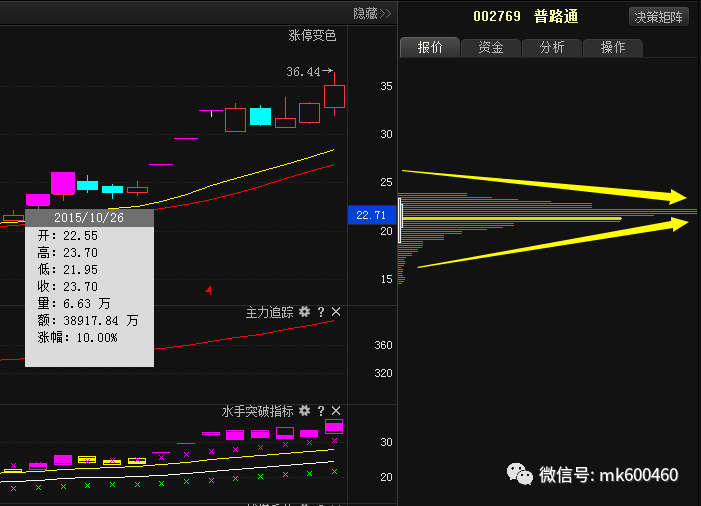Close the 主力追踪 indicator panel
This screenshot has width=701, height=506.
(336, 313)
